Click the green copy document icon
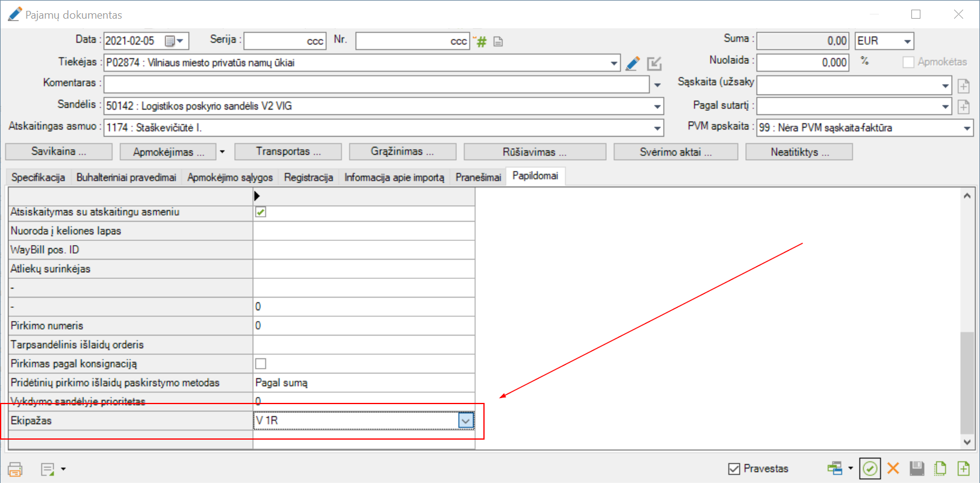 coord(940,469)
